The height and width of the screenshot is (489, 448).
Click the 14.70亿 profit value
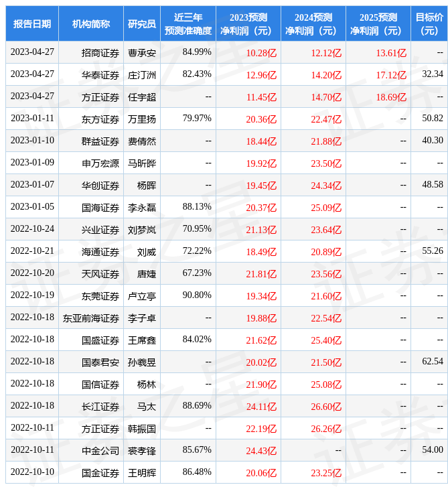(x=326, y=97)
